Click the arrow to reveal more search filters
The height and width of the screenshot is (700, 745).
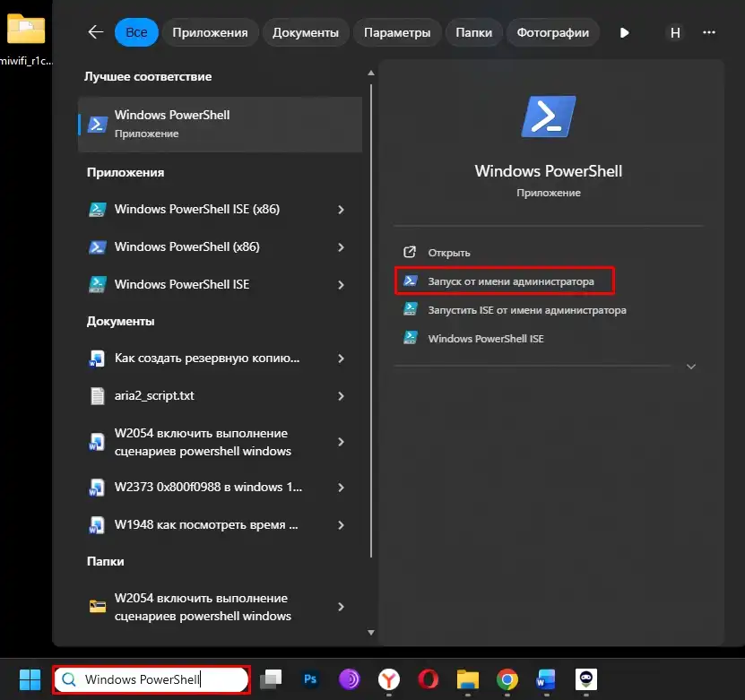(x=623, y=32)
